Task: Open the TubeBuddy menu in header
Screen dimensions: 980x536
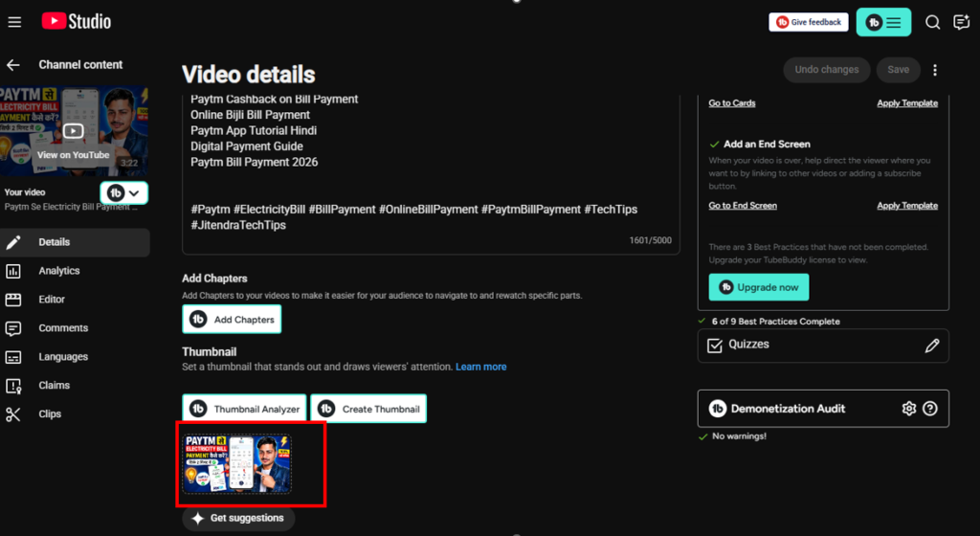Action: 883,22
